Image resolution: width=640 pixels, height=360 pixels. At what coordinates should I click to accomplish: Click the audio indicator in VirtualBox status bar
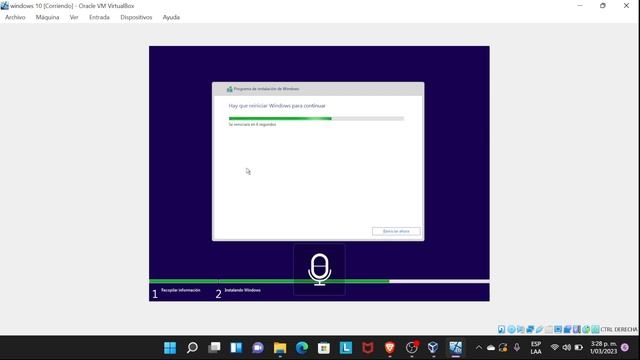coord(521,329)
